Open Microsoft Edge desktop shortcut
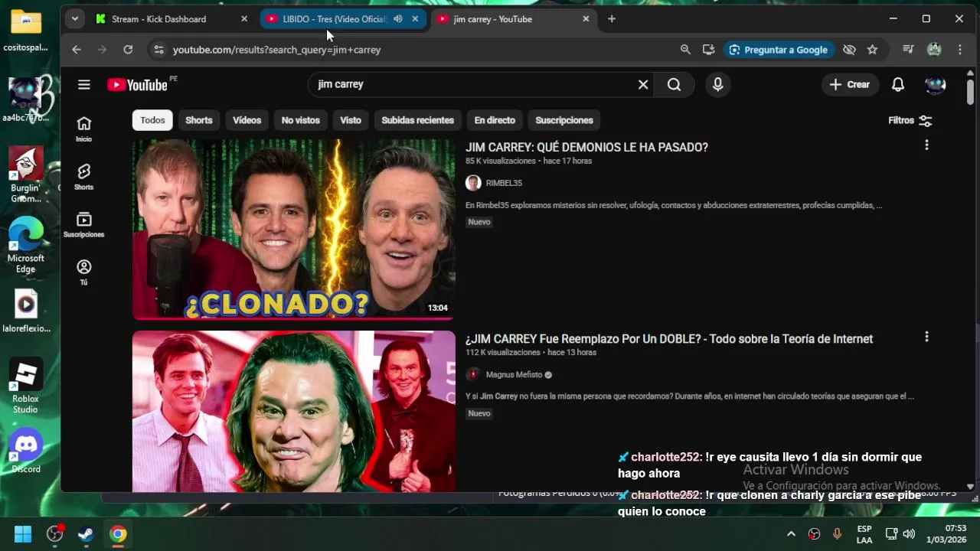The width and height of the screenshot is (980, 551). coord(26,245)
